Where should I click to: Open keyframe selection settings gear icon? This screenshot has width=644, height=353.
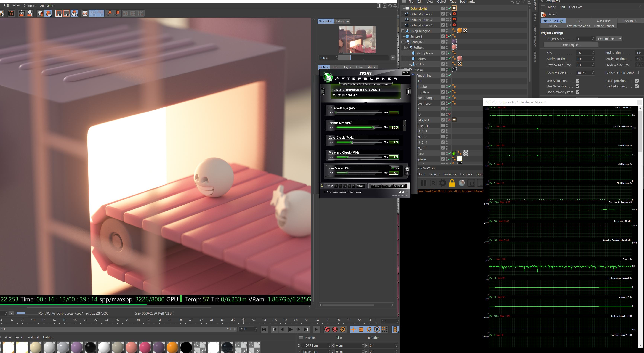(343, 330)
